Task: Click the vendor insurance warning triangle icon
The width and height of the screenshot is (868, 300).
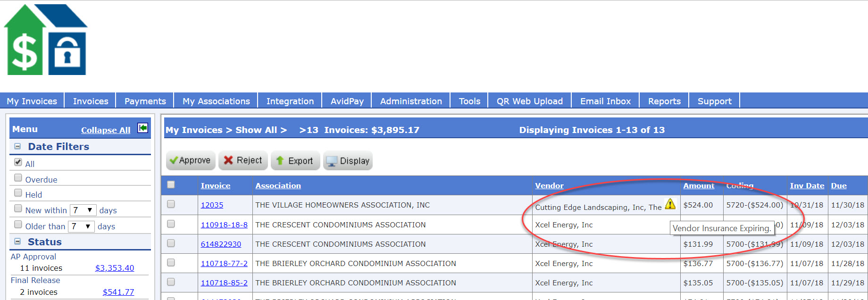Action: coord(670,204)
